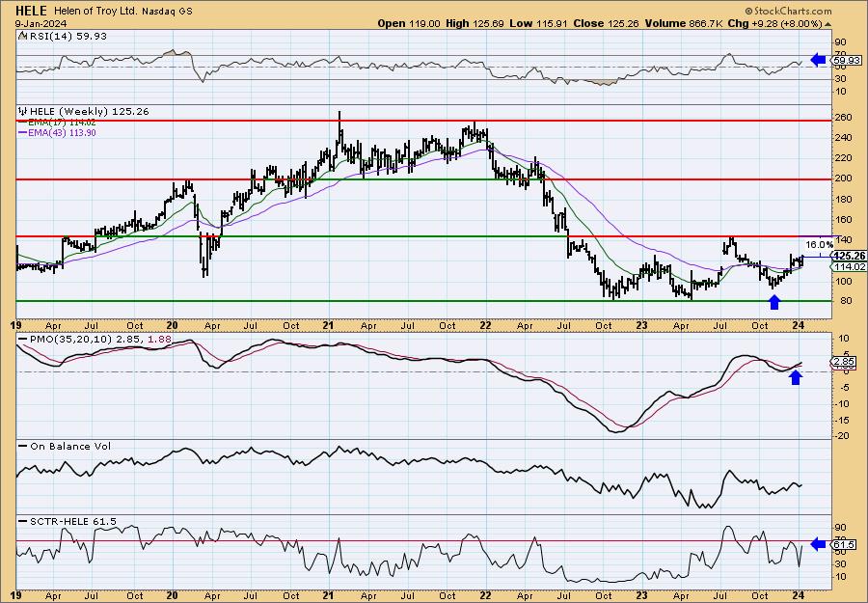The image size is (868, 603).
Task: Click the Low 115.91 value
Action: (x=539, y=23)
